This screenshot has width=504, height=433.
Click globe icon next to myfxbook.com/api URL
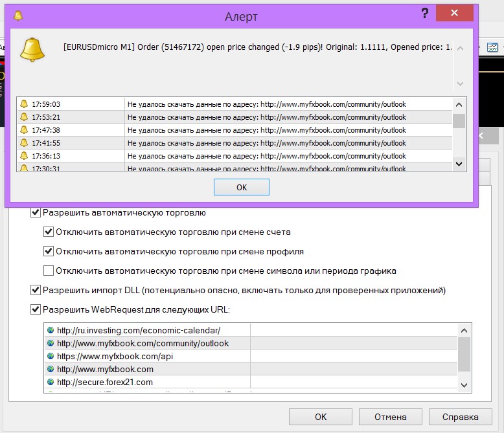click(51, 356)
